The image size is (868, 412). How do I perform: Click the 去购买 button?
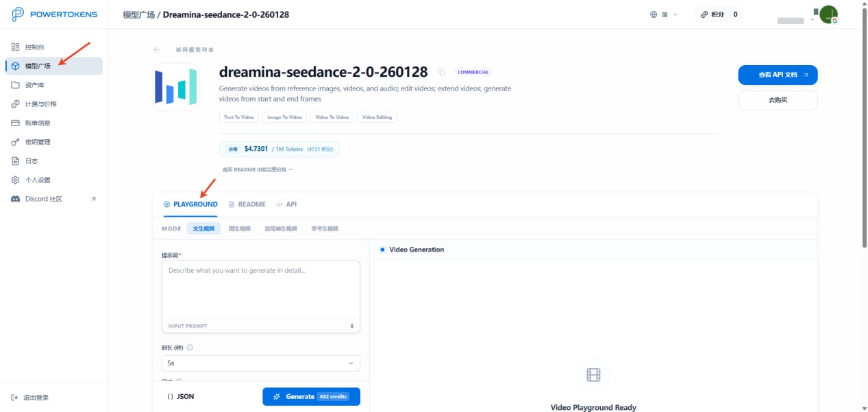point(778,100)
